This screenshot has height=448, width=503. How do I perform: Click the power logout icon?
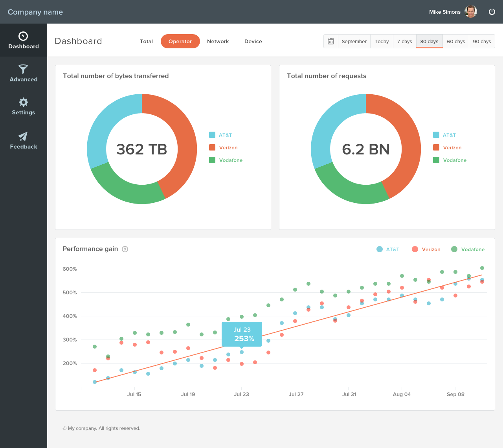[492, 12]
